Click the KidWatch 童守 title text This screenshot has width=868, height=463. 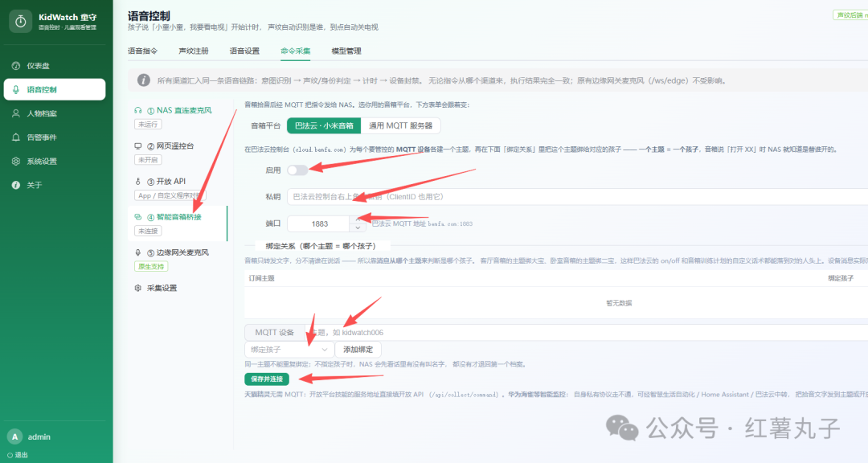[68, 17]
